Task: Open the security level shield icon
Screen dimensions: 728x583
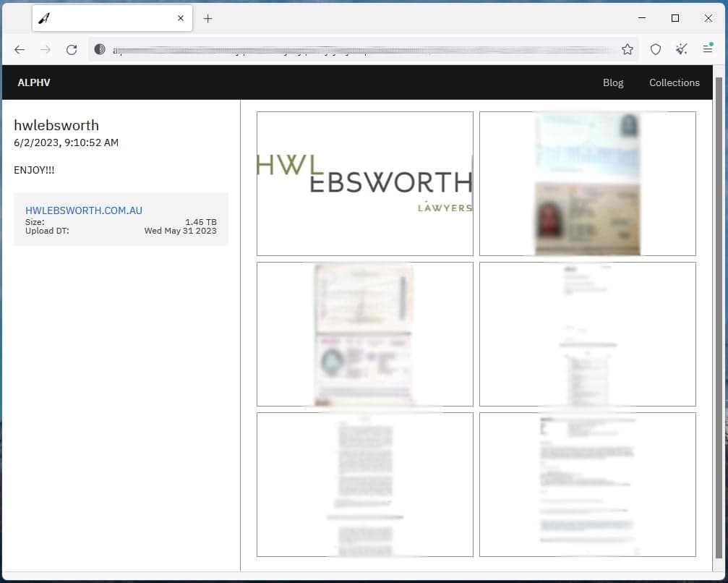Action: click(x=655, y=49)
